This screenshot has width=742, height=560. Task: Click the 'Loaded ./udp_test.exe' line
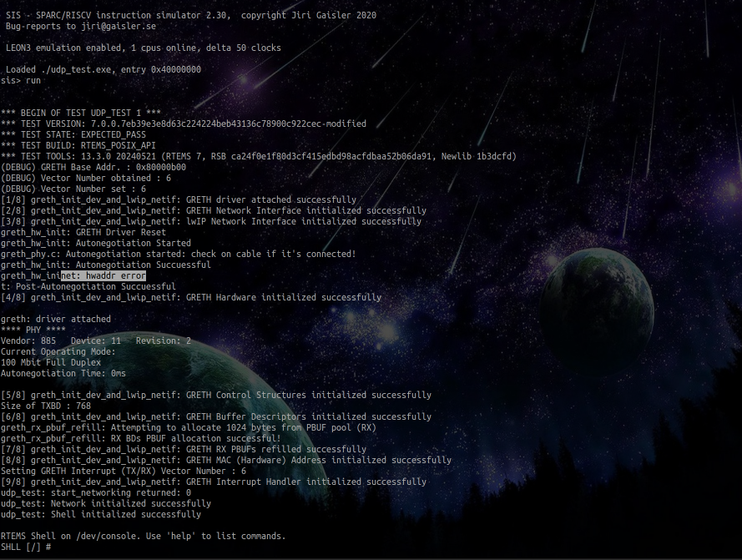103,69
